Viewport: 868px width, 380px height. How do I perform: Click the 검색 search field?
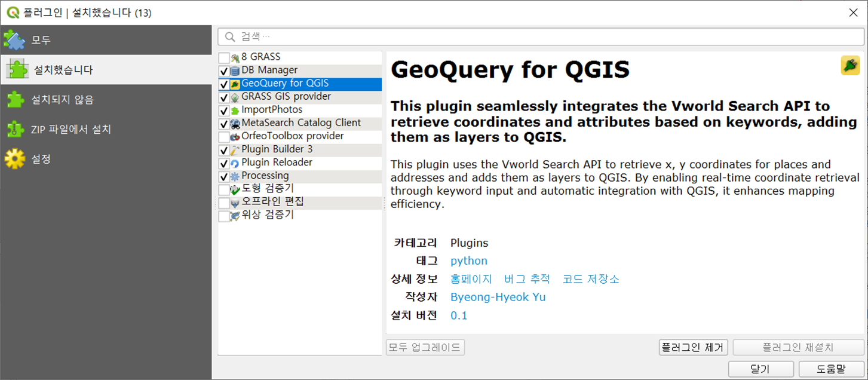tap(541, 36)
